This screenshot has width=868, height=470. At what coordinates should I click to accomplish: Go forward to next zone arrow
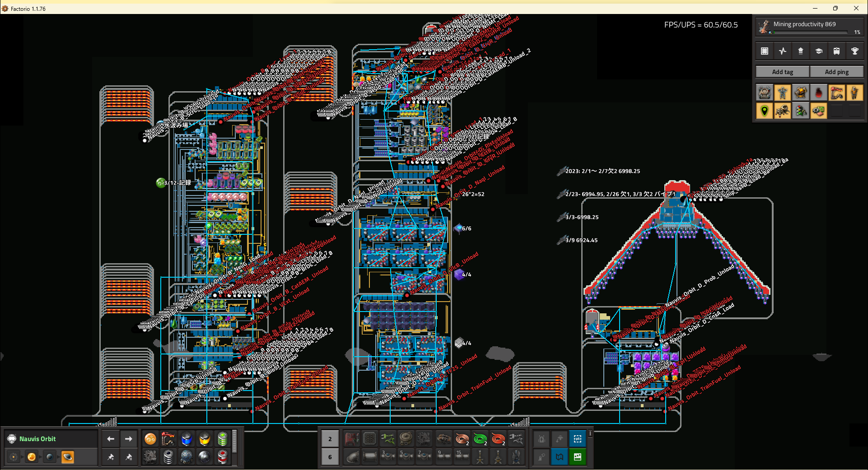point(129,439)
